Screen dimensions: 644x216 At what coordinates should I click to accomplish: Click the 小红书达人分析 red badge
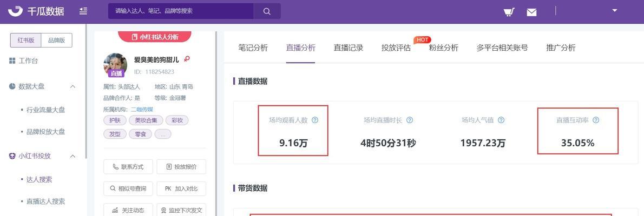tap(155, 37)
